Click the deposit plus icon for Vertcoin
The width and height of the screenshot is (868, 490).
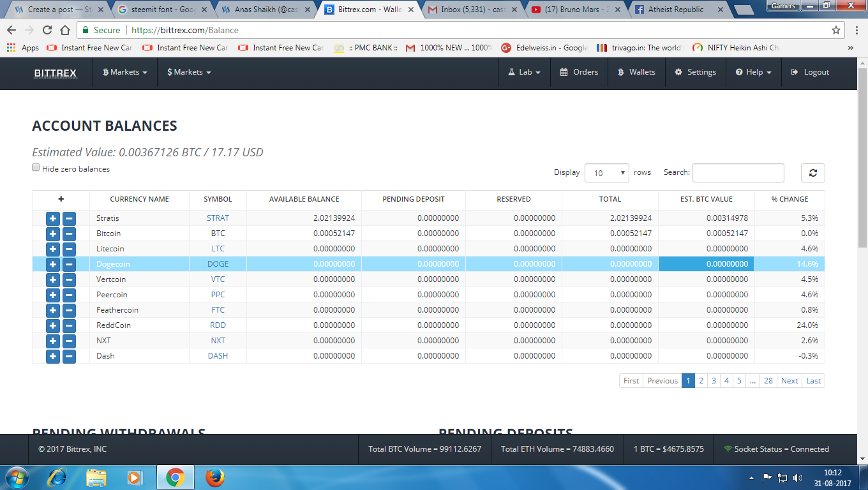pyautogui.click(x=53, y=279)
